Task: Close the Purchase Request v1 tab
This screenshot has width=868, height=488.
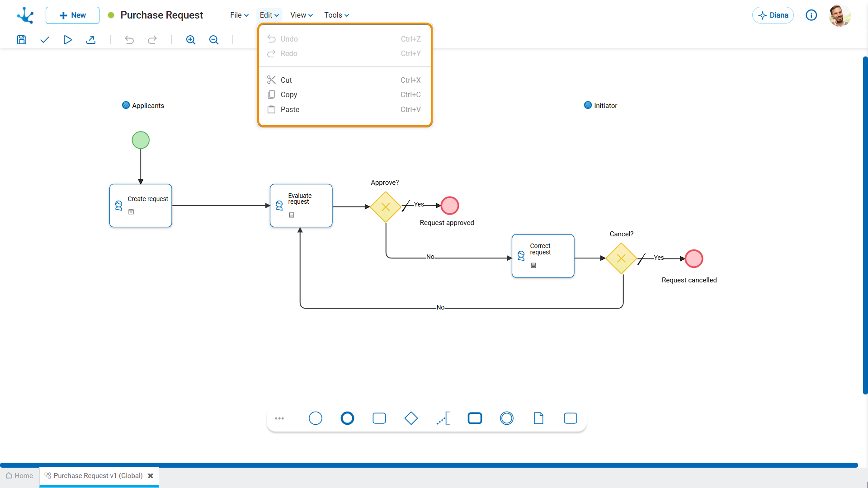Action: (x=151, y=476)
